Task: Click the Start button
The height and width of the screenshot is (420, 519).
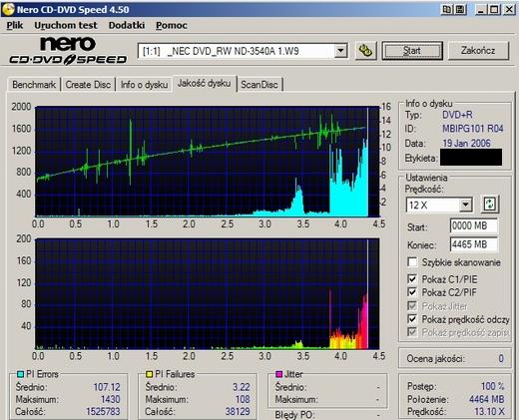Action: (412, 51)
